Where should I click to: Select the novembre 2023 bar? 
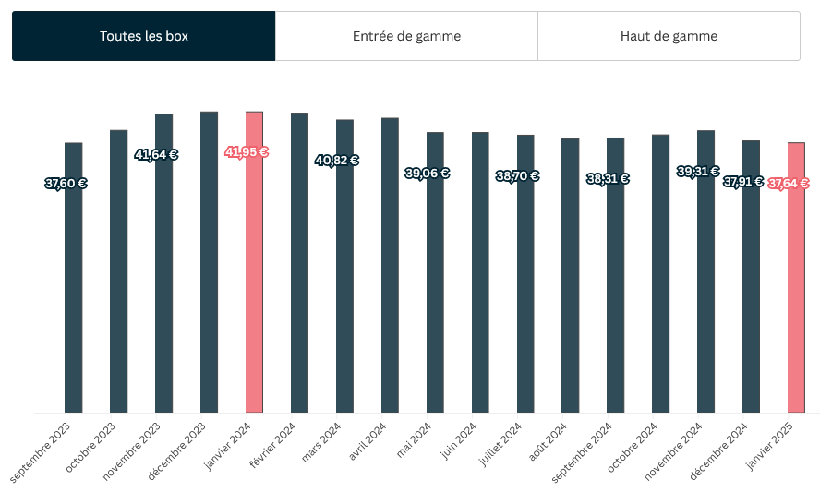pos(164,277)
